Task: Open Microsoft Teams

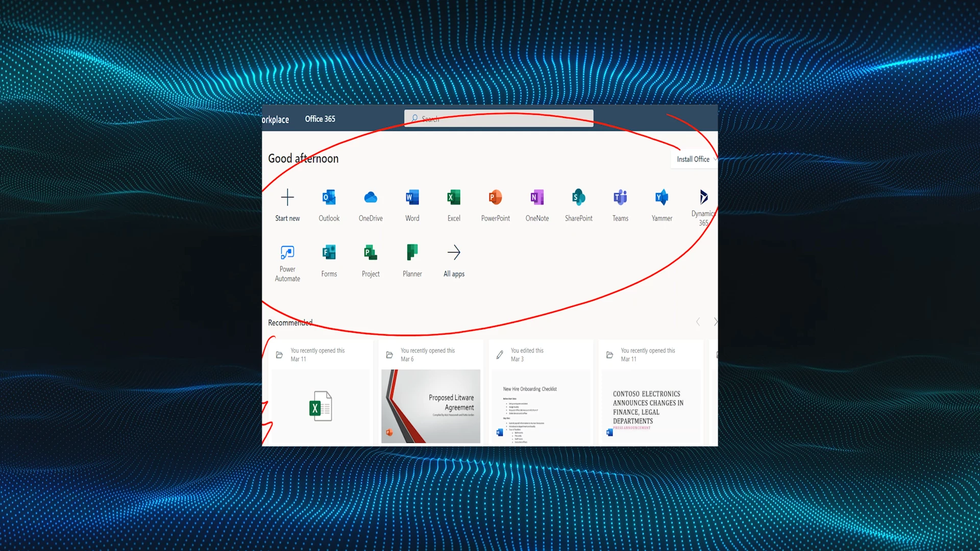Action: point(620,197)
